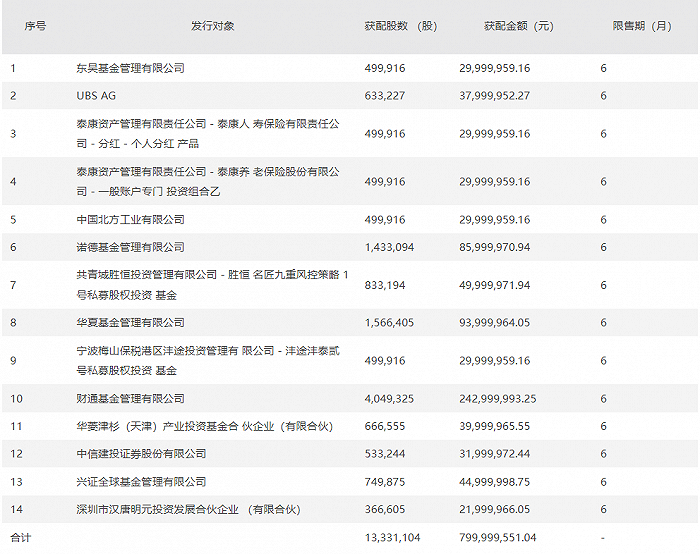The image size is (700, 554).
Task: Select share count 666,555
Action: 385,426
